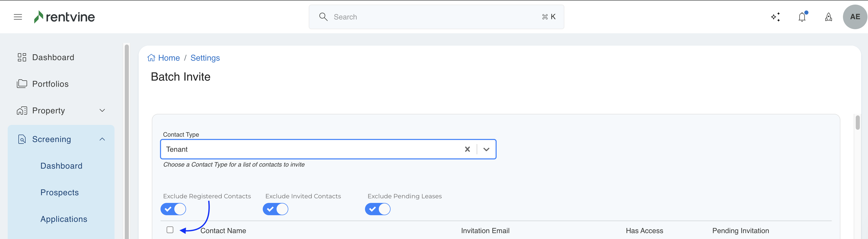
Task: Open Prospects under Screening
Action: click(x=60, y=192)
